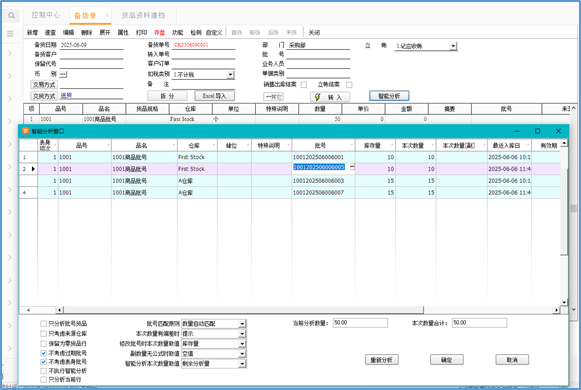Open 扣税类别 dropdown
The height and width of the screenshot is (390, 581).
pos(230,74)
